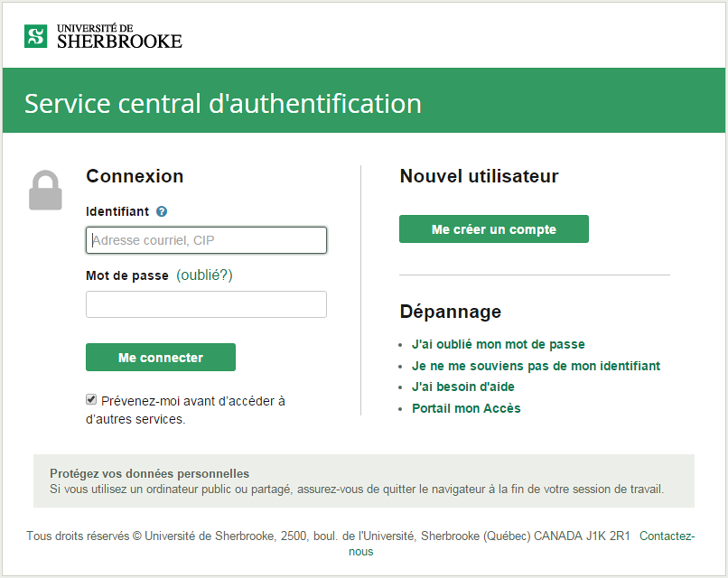Click the padlock icon beside Connexion
The height and width of the screenshot is (578, 728).
coord(45,190)
